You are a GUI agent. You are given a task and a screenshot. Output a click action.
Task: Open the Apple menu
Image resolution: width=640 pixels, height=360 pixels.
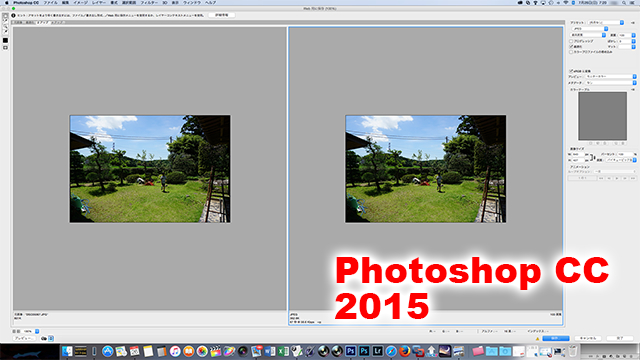tap(6, 2)
